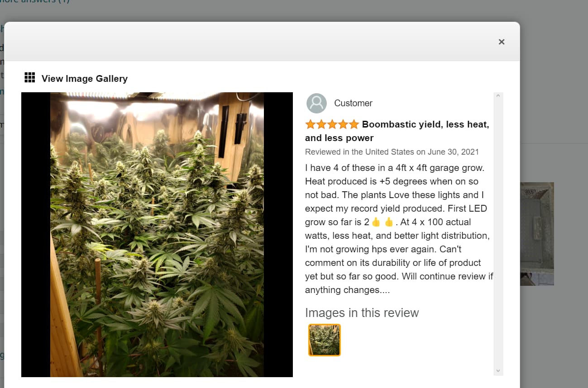Click the scrollbar down arrow in the review panel

pos(498,371)
